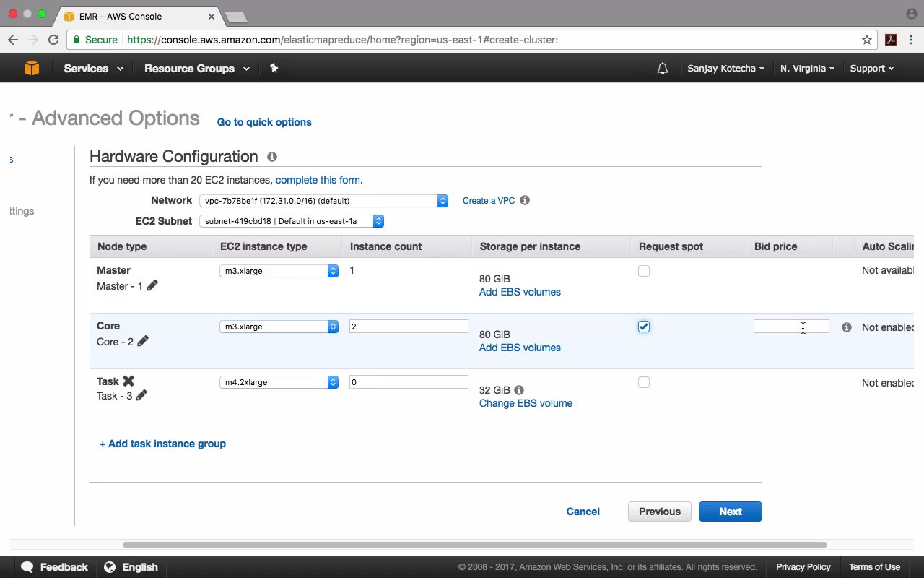Open the notifications bell
The height and width of the screenshot is (578, 924).
pyautogui.click(x=662, y=69)
